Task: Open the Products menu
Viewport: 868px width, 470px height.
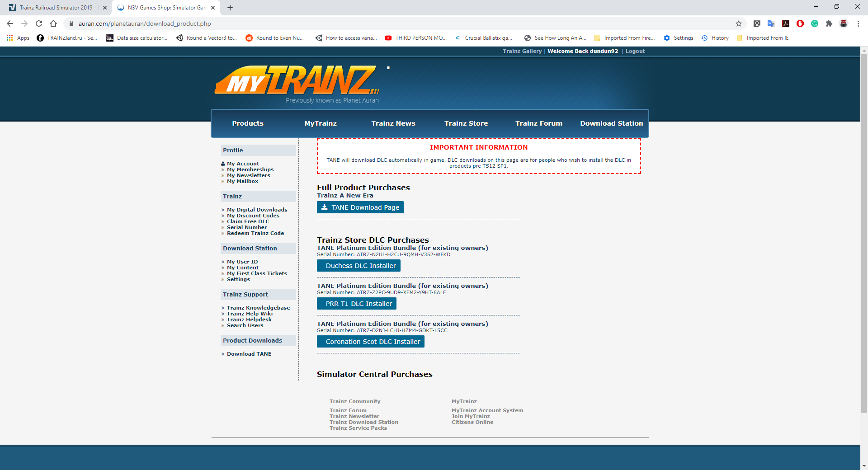Action: pos(248,123)
